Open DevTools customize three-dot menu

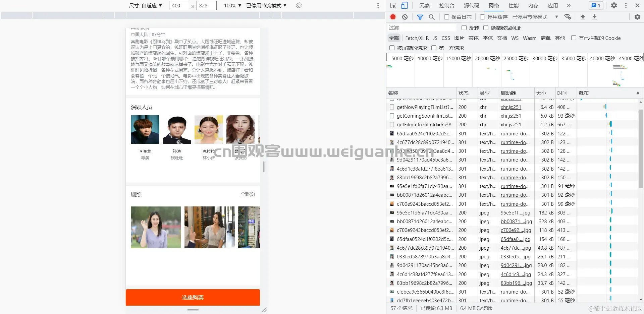(x=626, y=5)
